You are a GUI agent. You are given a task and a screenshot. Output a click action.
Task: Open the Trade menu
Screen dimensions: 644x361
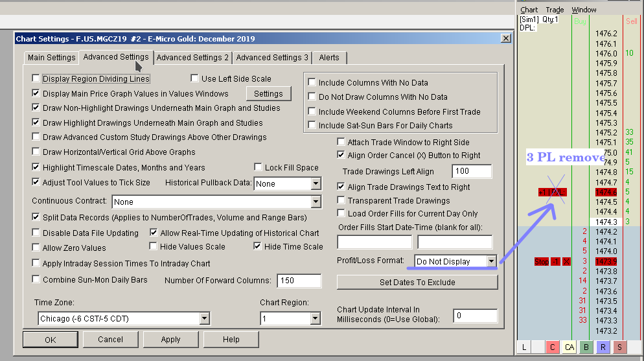(x=555, y=10)
